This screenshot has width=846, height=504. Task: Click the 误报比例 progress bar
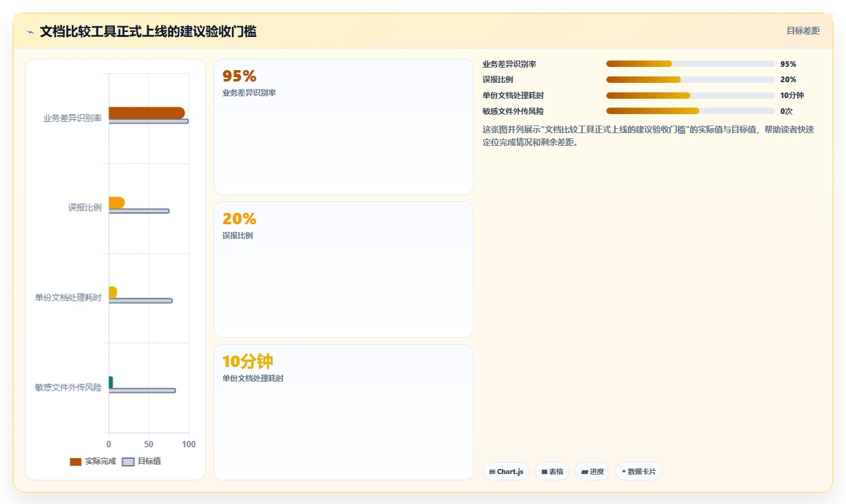(x=690, y=80)
